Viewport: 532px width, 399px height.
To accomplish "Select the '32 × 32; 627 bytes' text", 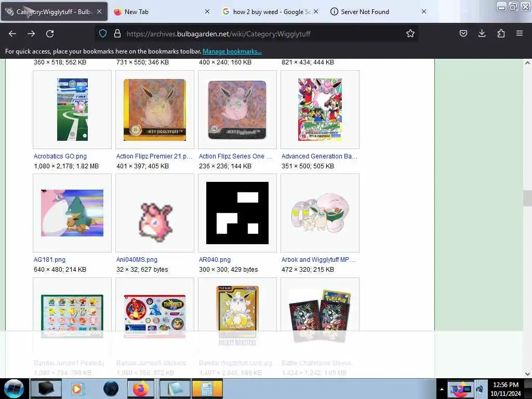I will coord(142,270).
